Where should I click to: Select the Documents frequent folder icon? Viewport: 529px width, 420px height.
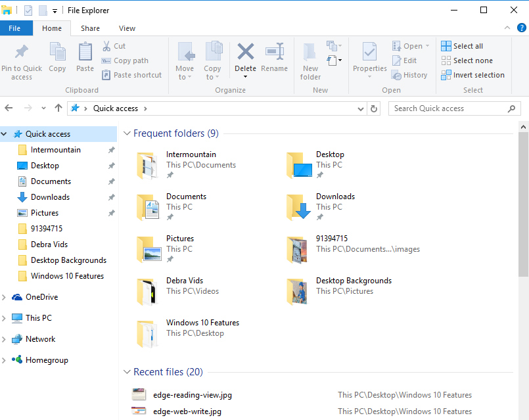148,207
